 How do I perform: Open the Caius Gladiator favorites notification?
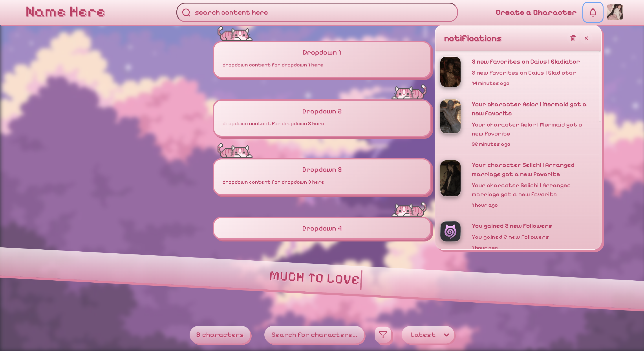pyautogui.click(x=525, y=62)
